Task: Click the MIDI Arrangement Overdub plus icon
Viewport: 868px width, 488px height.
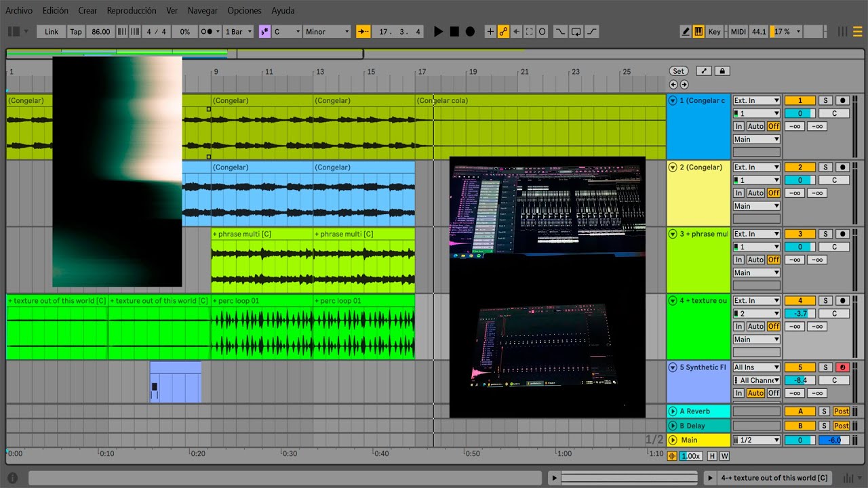Action: (x=490, y=32)
